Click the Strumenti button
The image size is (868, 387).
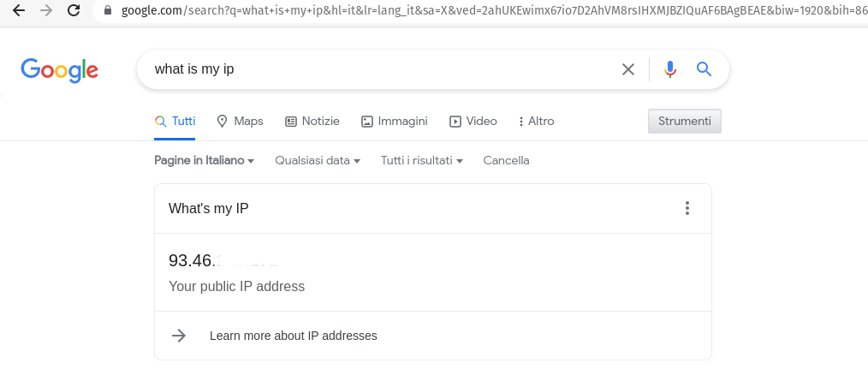coord(685,122)
